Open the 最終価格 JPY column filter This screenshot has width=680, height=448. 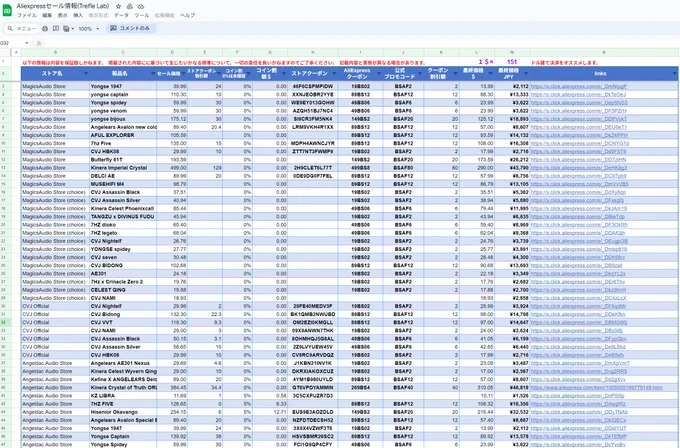pos(526,74)
